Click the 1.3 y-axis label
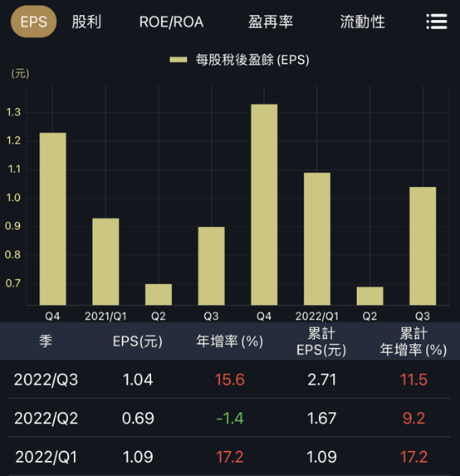Image resolution: width=460 pixels, height=476 pixels. [x=13, y=112]
